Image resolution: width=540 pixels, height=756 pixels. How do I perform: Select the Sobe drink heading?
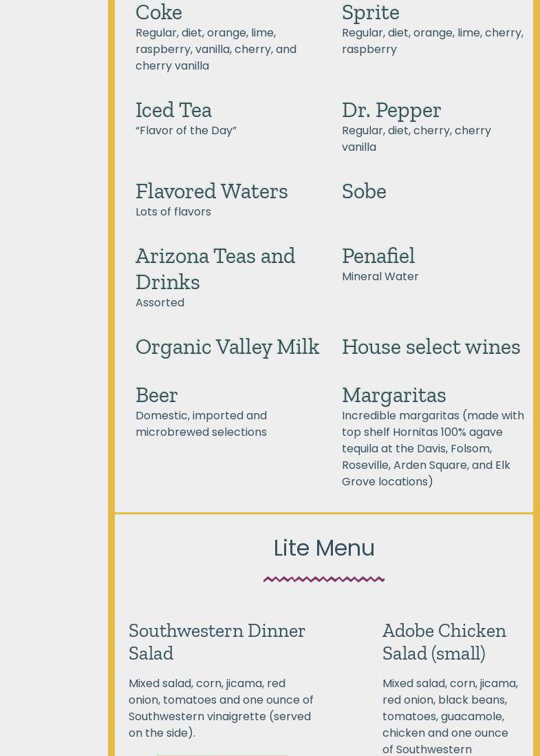tap(364, 191)
